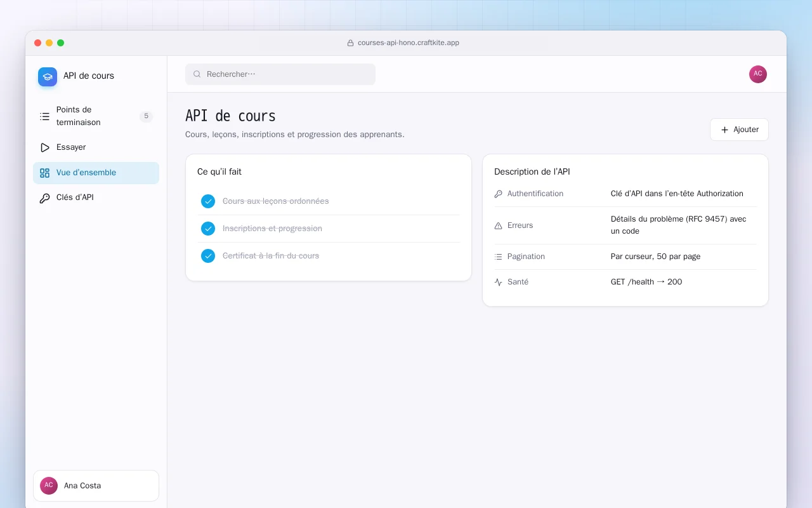812x508 pixels.
Task: Click the list icon next to Pagination
Action: point(498,257)
